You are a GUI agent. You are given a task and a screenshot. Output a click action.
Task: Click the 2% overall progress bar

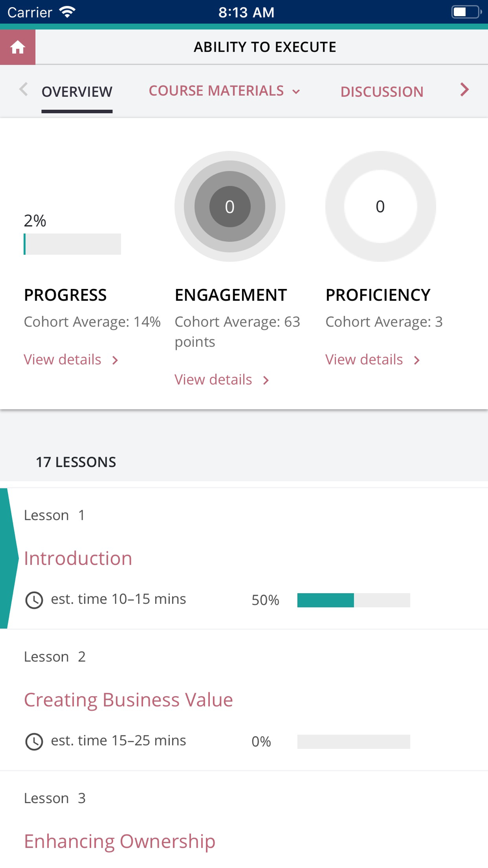click(72, 244)
